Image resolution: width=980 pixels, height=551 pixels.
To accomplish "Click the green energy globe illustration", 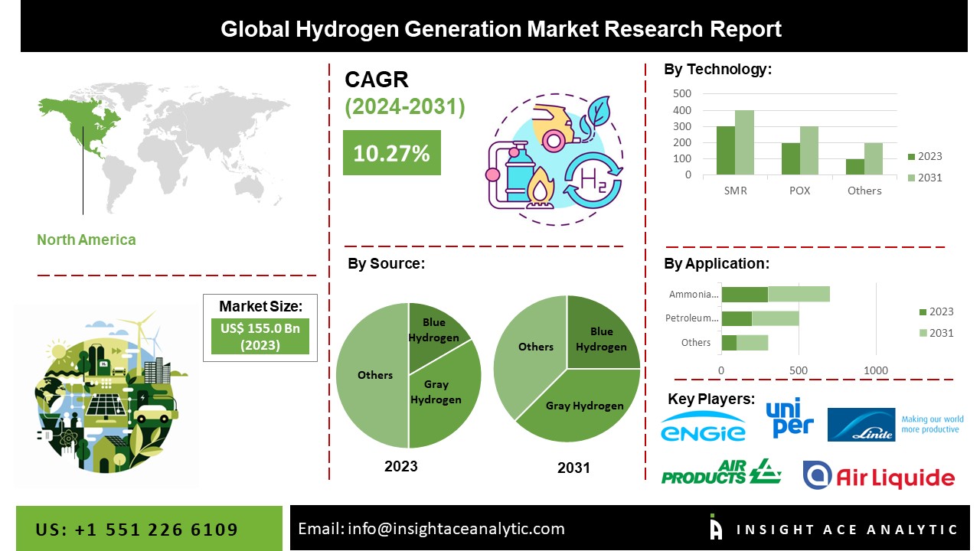I will (x=106, y=394).
